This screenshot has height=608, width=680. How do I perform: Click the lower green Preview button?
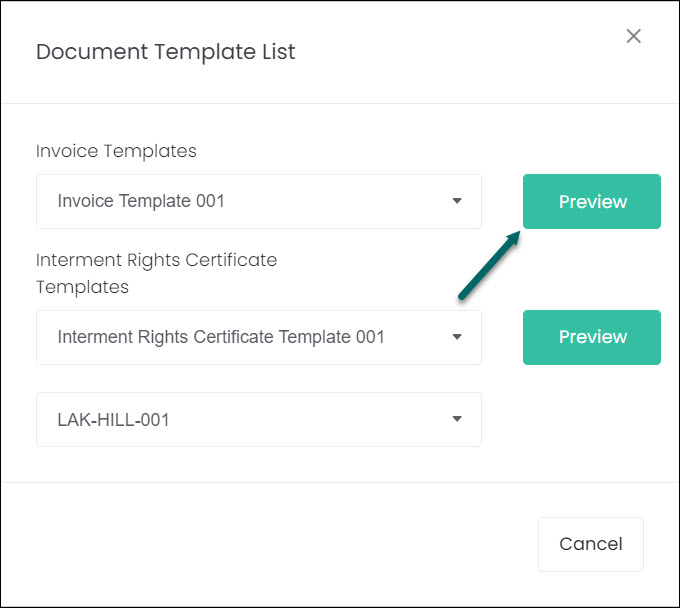(592, 337)
